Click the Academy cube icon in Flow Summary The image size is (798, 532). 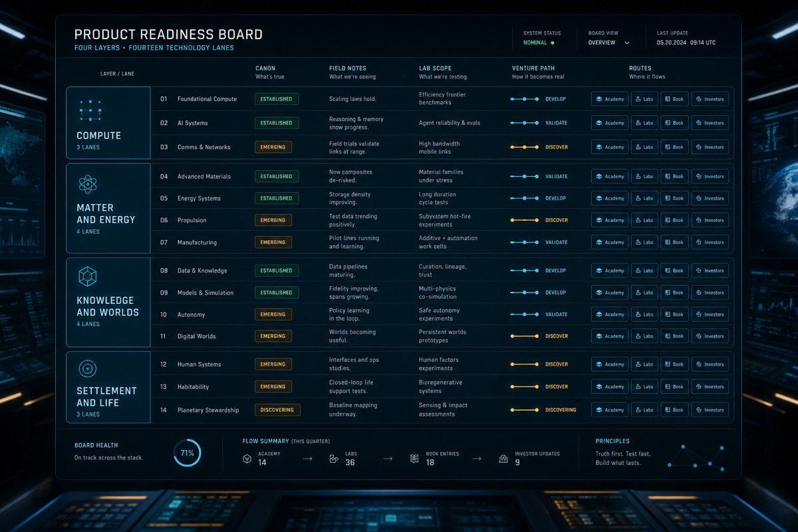pyautogui.click(x=247, y=459)
